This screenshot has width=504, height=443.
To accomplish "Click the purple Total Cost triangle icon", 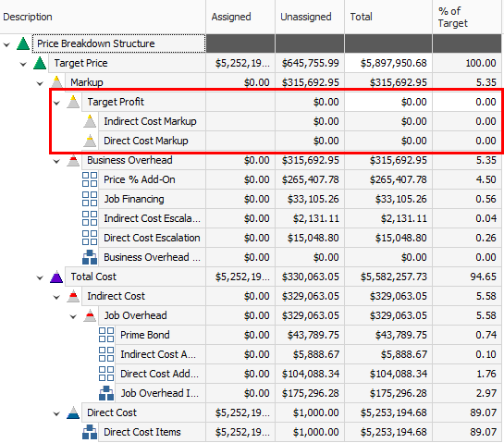I will point(56,277).
